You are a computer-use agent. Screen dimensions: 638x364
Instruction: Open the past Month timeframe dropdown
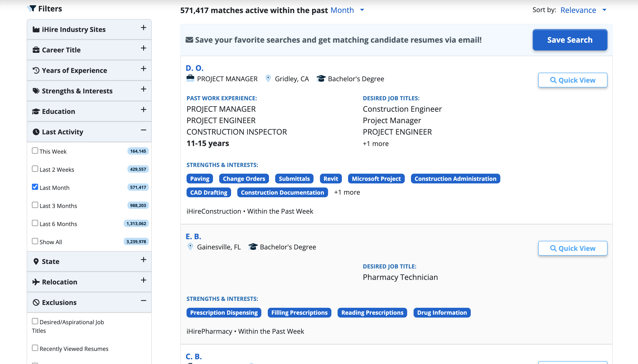point(347,10)
